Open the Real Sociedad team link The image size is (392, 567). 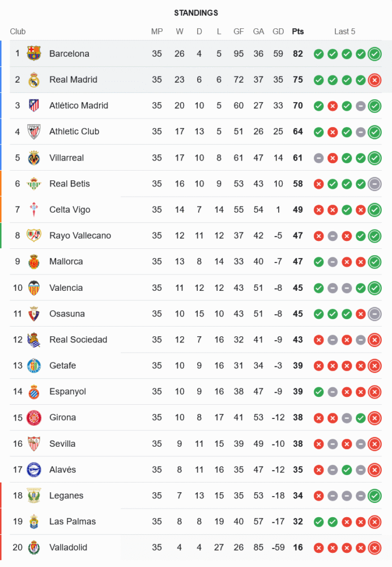(x=78, y=340)
